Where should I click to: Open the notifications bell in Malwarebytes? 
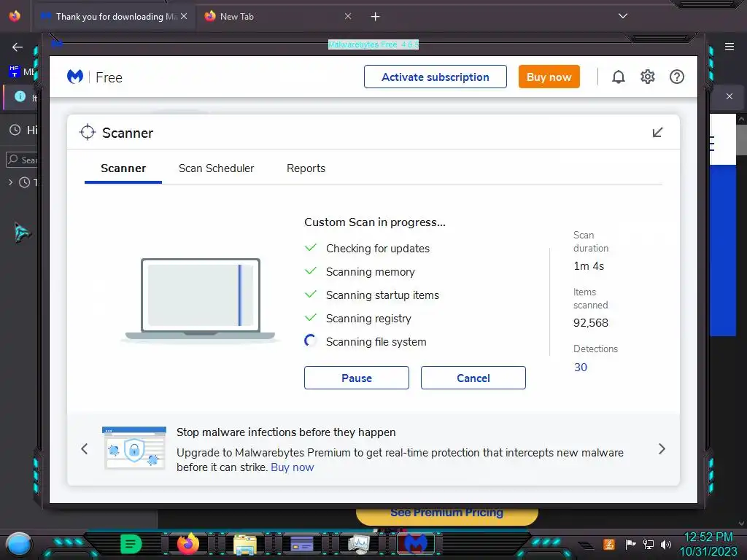click(x=618, y=77)
